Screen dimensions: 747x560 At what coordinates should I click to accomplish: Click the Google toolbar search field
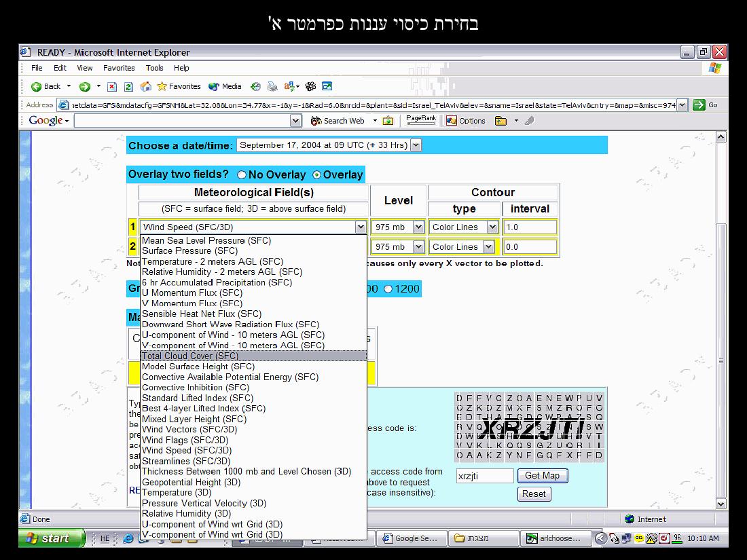click(183, 121)
